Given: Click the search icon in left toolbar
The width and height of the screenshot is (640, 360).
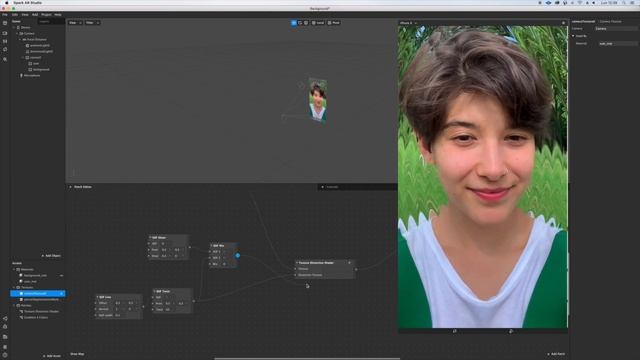Looking at the screenshot, I should click(5, 59).
